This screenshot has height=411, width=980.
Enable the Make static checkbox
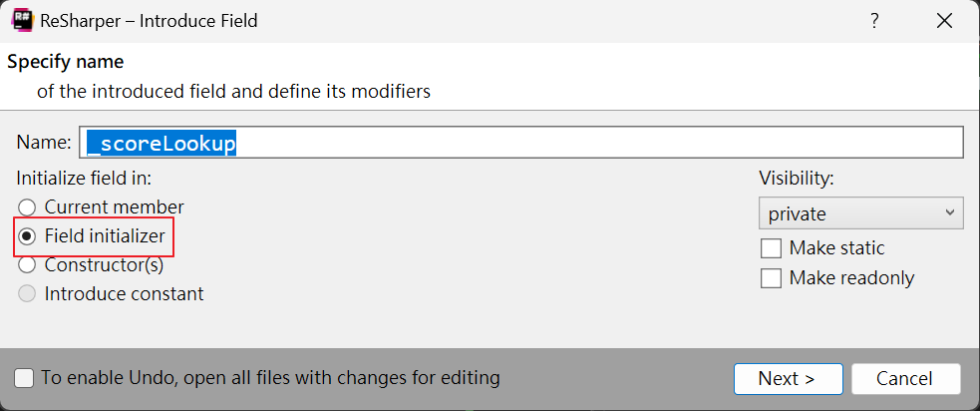click(x=771, y=248)
